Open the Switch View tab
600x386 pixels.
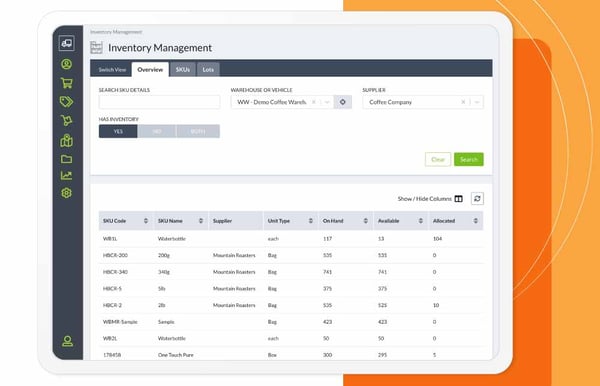[112, 70]
